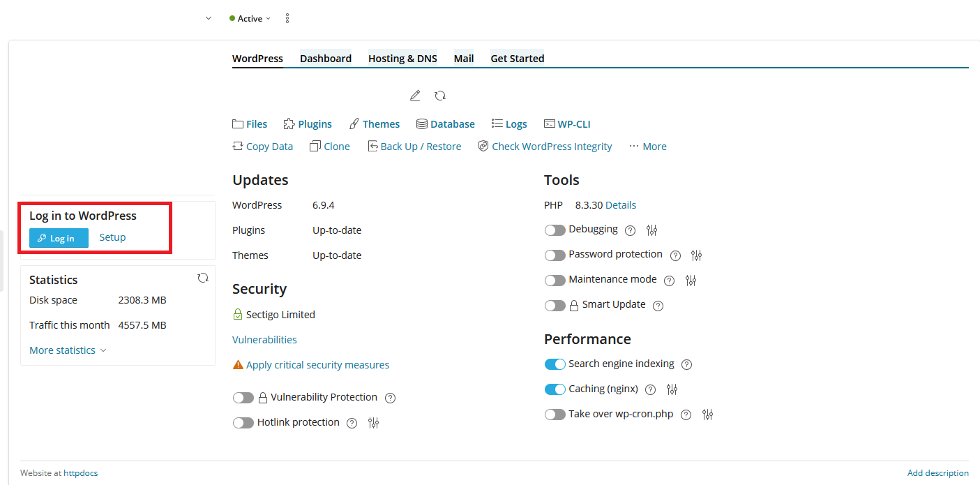Open the kebab menu next to Active
Image resolution: width=980 pixels, height=485 pixels.
tap(287, 19)
